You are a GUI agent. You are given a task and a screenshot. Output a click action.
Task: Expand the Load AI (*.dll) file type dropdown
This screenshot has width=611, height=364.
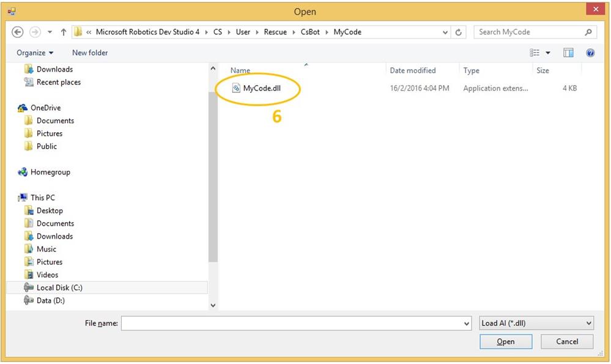[589, 323]
